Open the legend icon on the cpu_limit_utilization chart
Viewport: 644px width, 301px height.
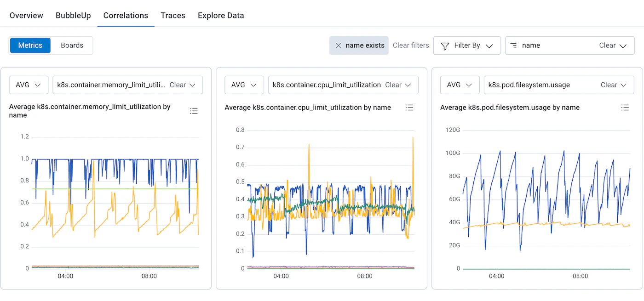[x=409, y=108]
